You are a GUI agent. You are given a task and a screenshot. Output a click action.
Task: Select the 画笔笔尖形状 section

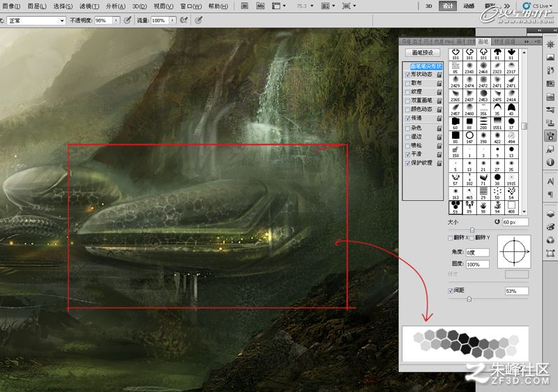pos(425,66)
